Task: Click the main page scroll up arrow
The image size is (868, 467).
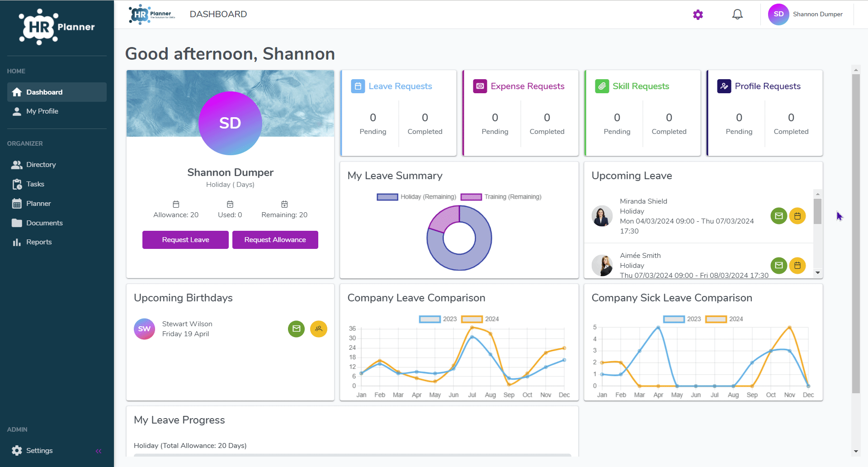Action: [x=855, y=70]
